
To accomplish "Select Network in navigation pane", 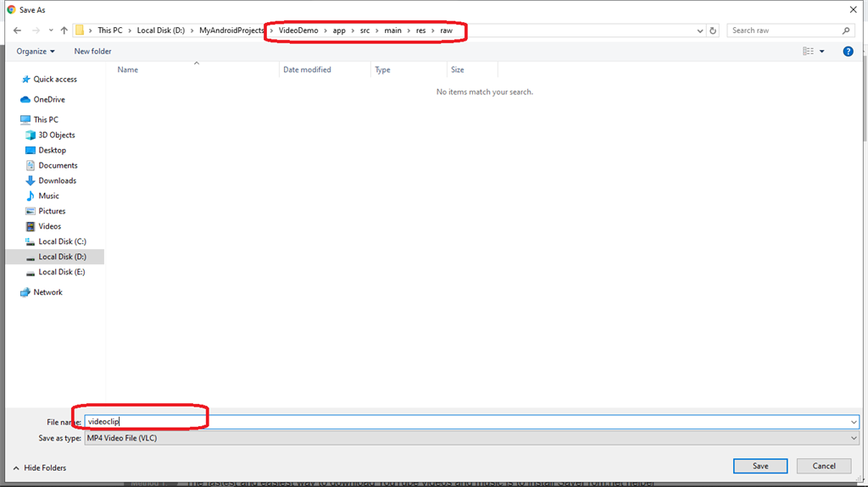I will [48, 292].
